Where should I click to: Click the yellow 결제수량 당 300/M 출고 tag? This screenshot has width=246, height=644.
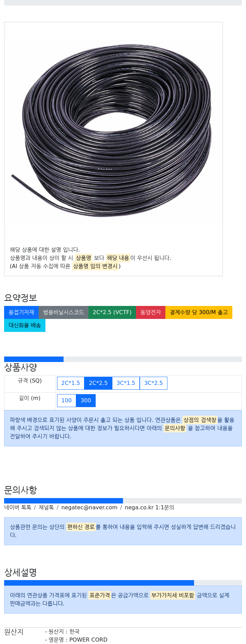[x=199, y=312]
